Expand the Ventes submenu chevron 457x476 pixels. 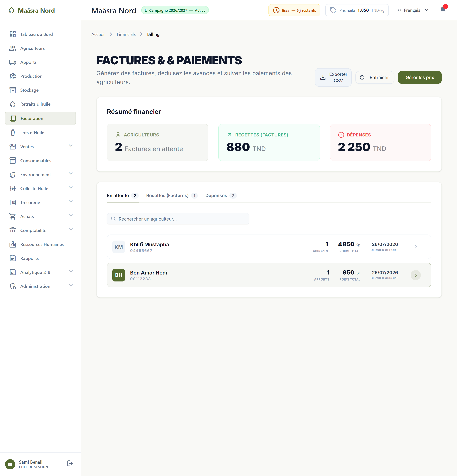(71, 146)
